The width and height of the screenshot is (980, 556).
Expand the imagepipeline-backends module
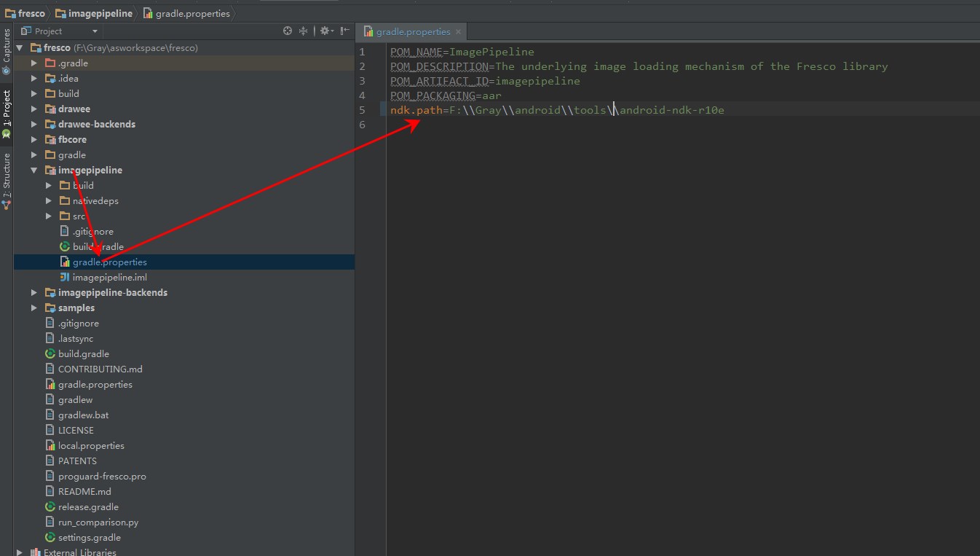(33, 293)
